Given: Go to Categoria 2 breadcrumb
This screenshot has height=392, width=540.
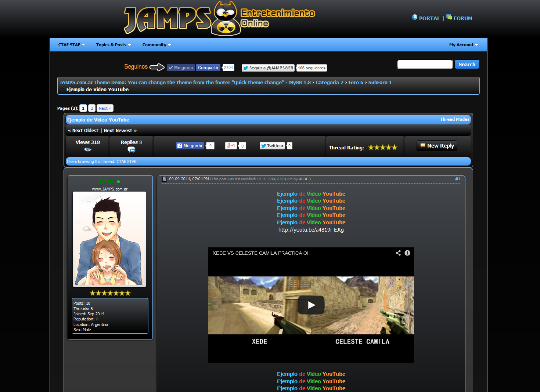Looking at the screenshot, I should pos(330,82).
